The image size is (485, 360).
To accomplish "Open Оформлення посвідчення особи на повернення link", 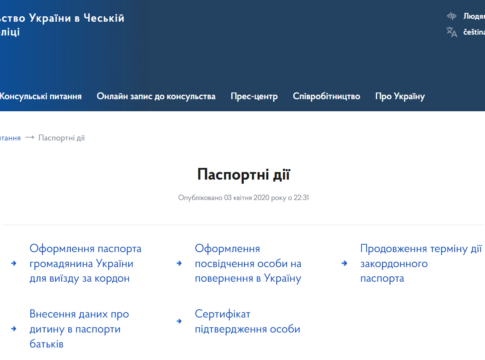I will (x=248, y=263).
